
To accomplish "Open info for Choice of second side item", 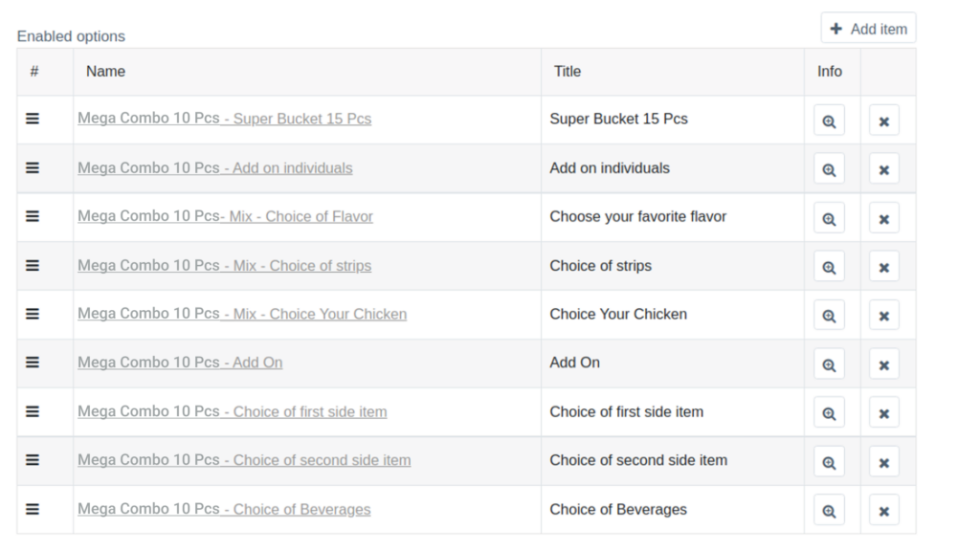I will tap(829, 462).
